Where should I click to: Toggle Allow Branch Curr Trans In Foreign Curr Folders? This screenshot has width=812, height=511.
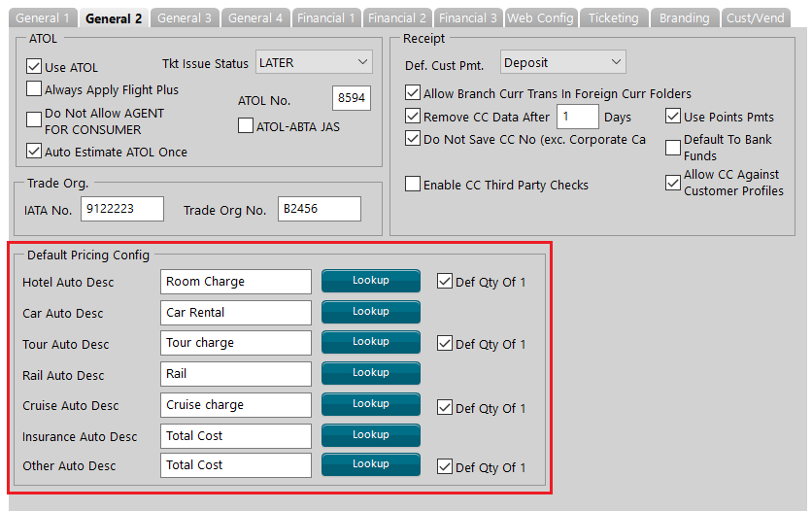coord(413,92)
